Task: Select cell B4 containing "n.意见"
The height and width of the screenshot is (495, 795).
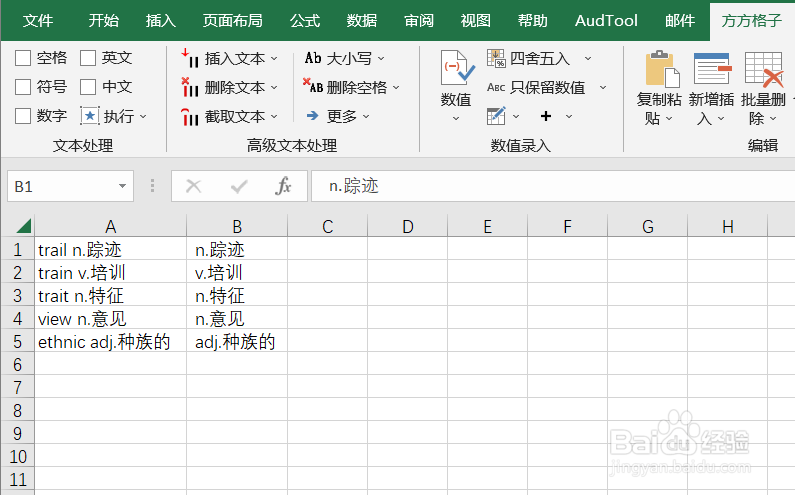Action: 237,319
